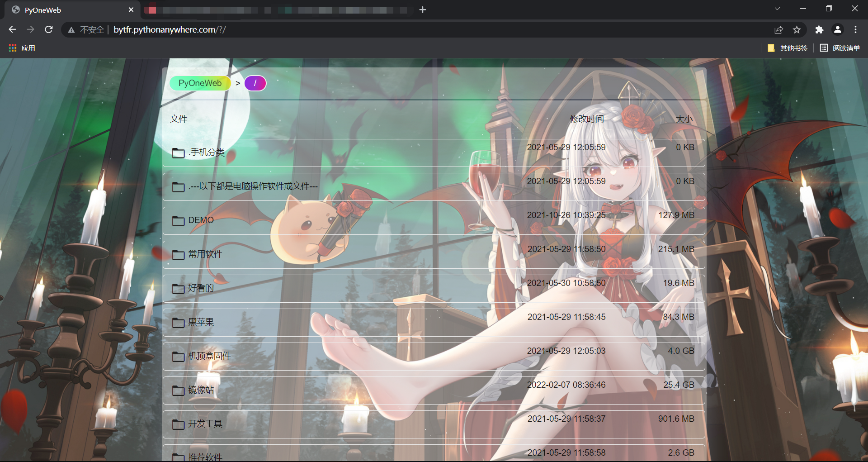Click the folder icon for 好看的
The width and height of the screenshot is (868, 462).
click(x=178, y=289)
